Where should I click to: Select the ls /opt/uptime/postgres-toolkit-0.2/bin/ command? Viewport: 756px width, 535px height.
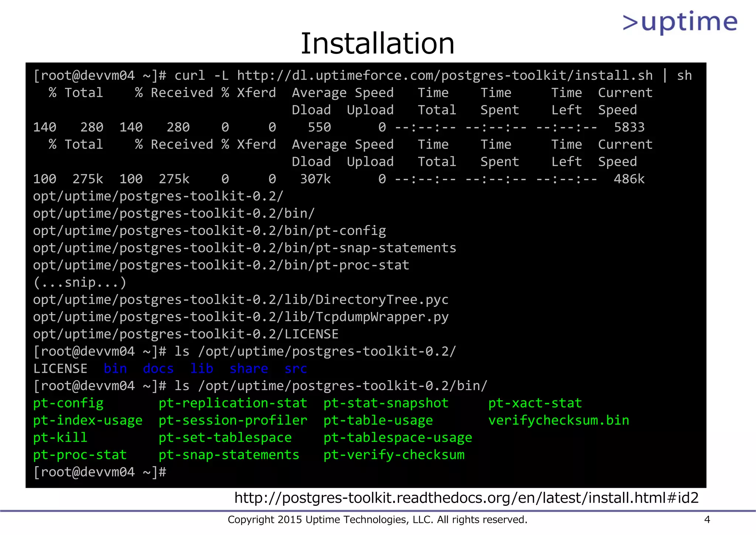point(331,386)
